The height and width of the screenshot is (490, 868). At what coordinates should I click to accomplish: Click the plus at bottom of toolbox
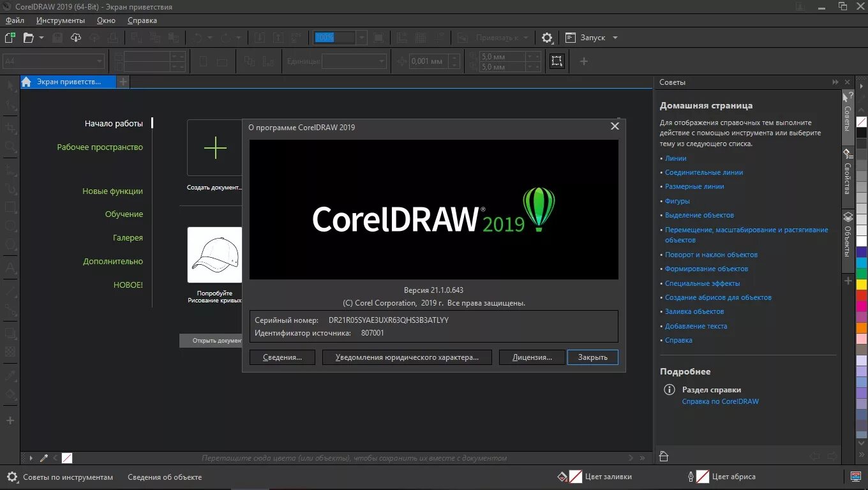pos(10,420)
